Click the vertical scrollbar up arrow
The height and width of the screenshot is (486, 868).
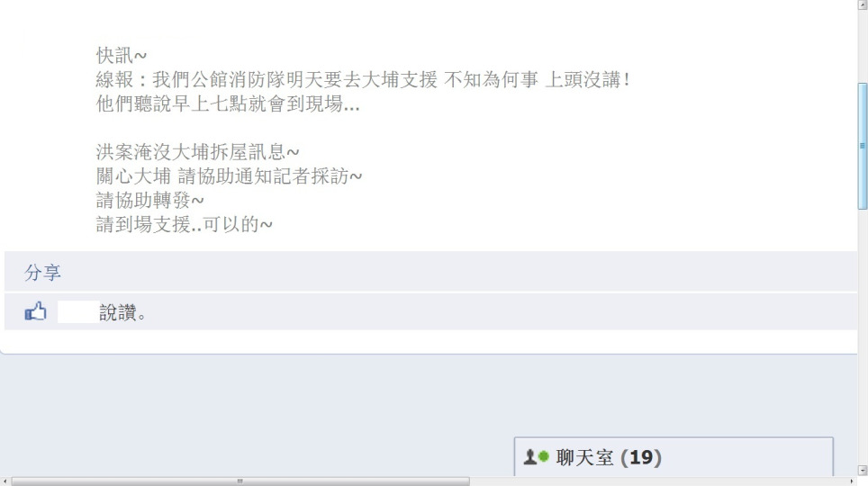coord(863,4)
